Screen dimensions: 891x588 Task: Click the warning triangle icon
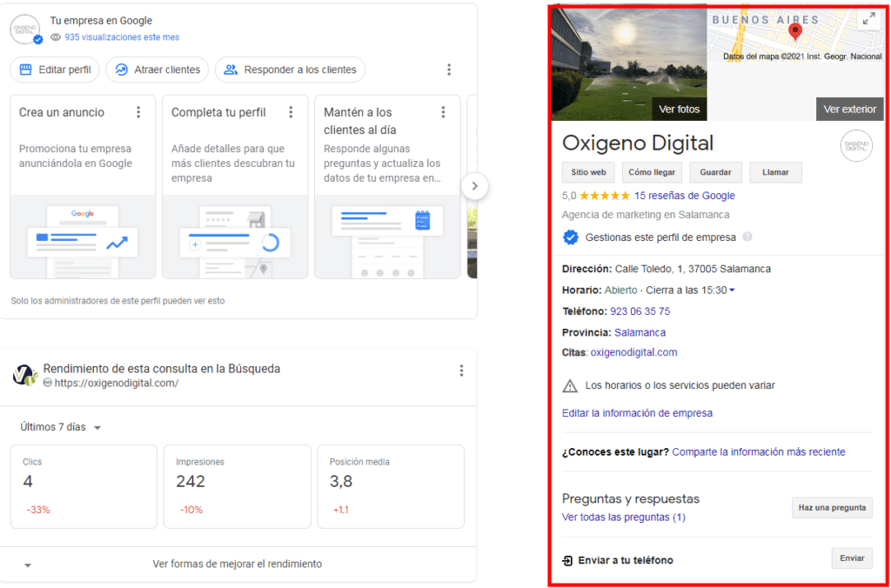(x=569, y=385)
